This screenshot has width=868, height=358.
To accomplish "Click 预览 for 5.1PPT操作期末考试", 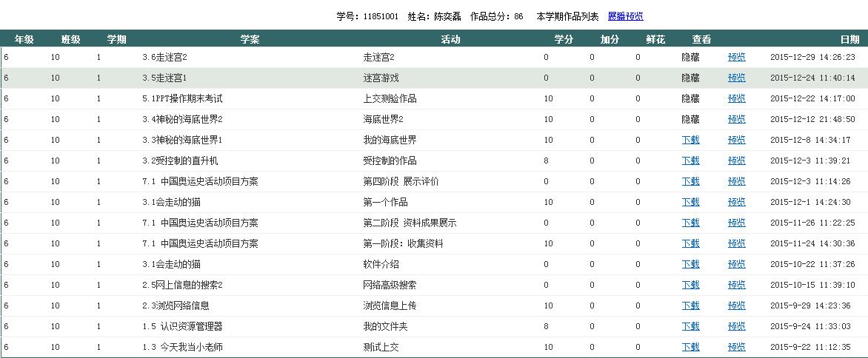I will pyautogui.click(x=736, y=98).
